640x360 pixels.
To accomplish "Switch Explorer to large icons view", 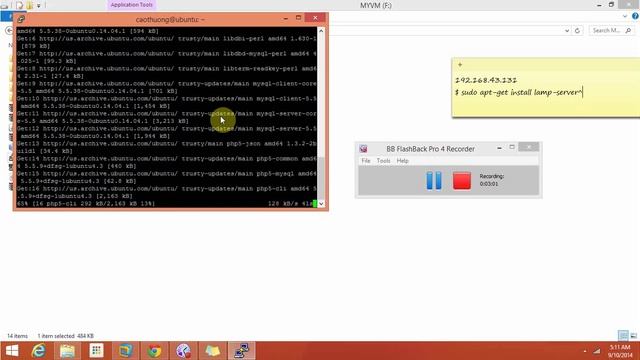I will pyautogui.click(x=633, y=336).
